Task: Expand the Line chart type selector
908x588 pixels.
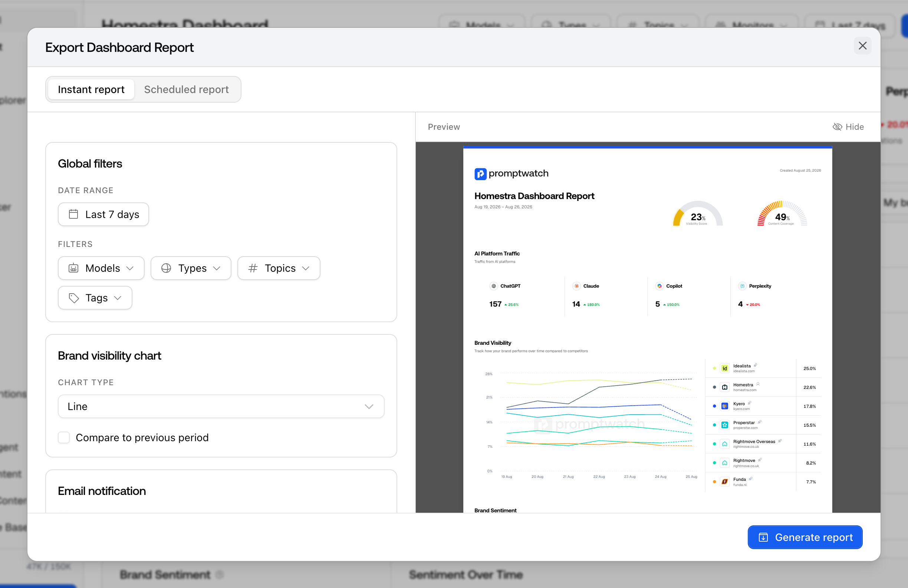Action: pos(221,406)
